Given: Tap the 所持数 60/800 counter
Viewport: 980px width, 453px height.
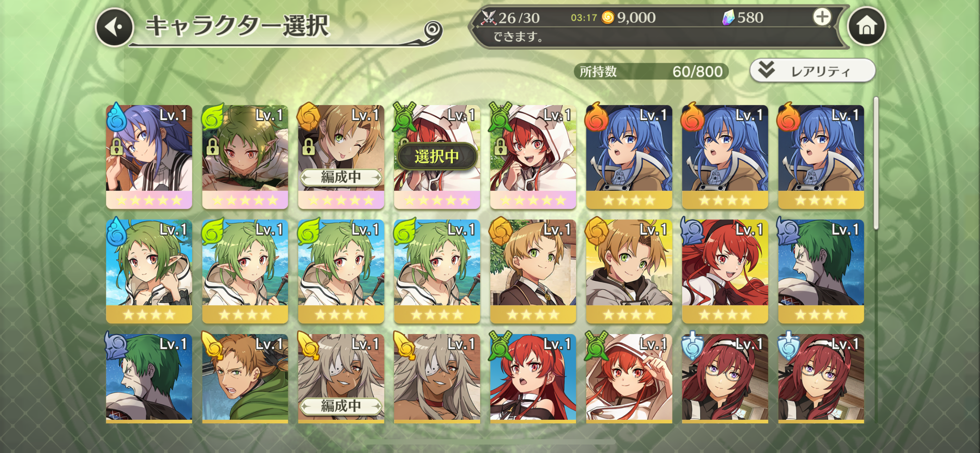Looking at the screenshot, I should point(651,72).
